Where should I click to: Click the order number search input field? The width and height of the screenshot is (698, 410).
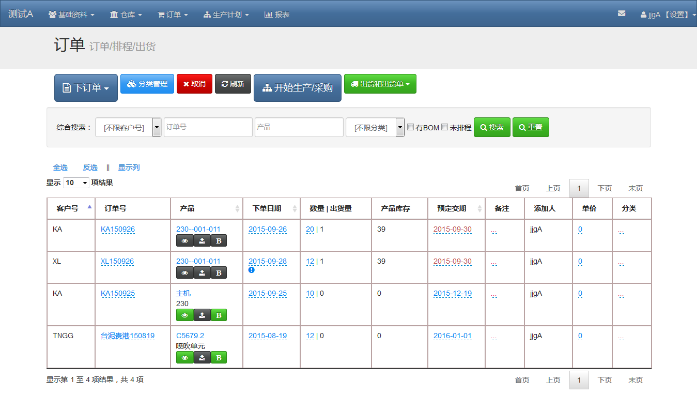pyautogui.click(x=207, y=128)
